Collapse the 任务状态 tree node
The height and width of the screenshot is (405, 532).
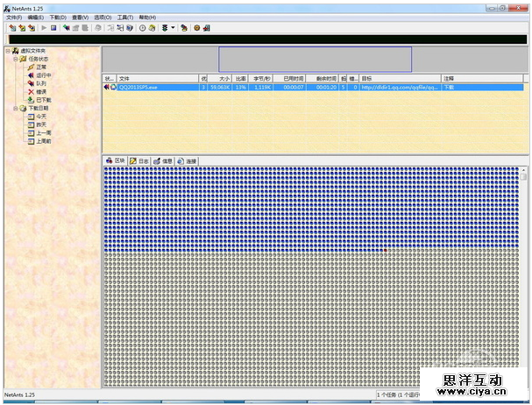coord(14,59)
